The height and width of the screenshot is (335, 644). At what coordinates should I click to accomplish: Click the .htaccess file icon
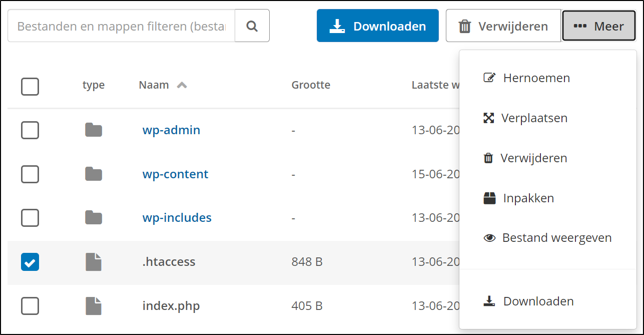click(93, 261)
